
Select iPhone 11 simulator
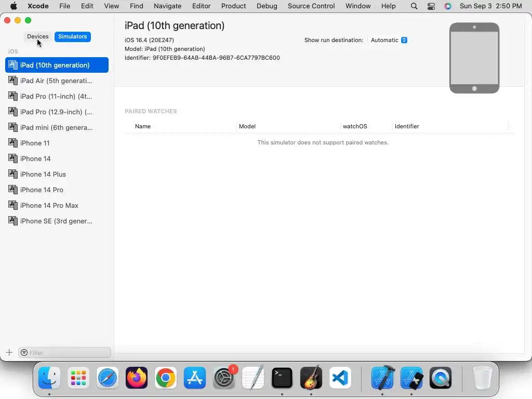57,143
